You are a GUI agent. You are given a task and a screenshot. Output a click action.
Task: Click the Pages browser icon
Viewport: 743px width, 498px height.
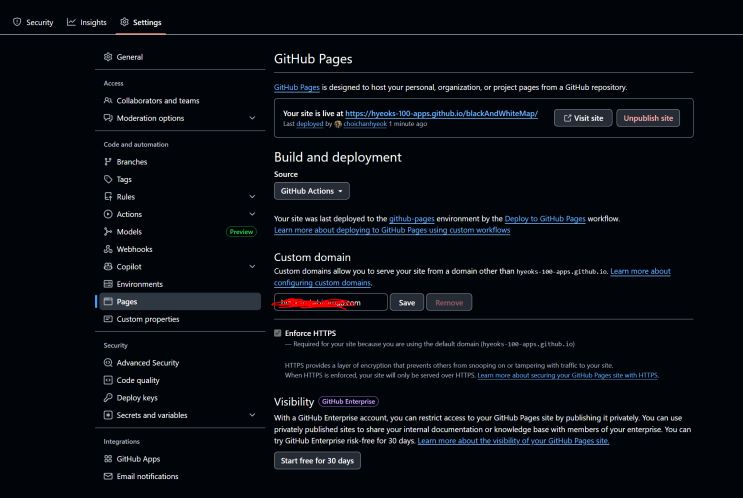click(108, 301)
